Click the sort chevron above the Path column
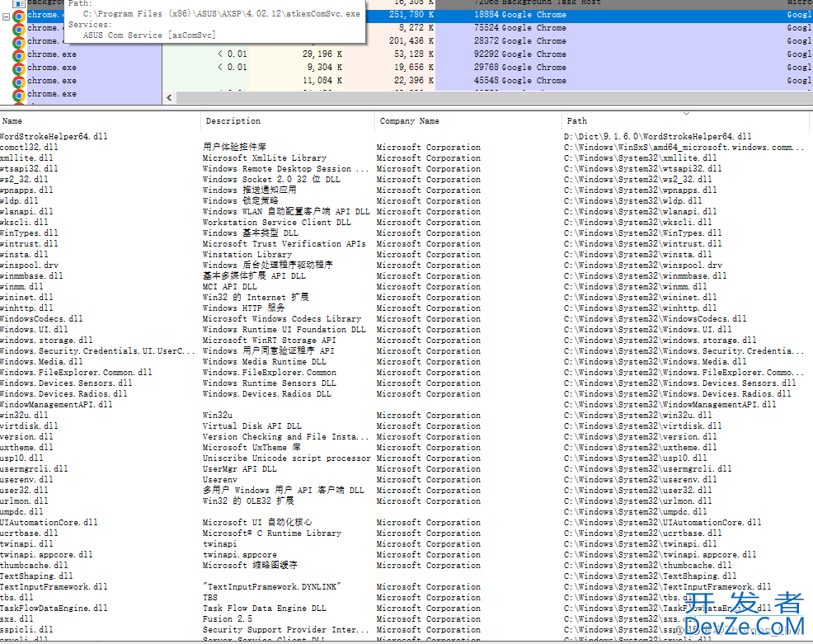813x644 pixels. 686,114
